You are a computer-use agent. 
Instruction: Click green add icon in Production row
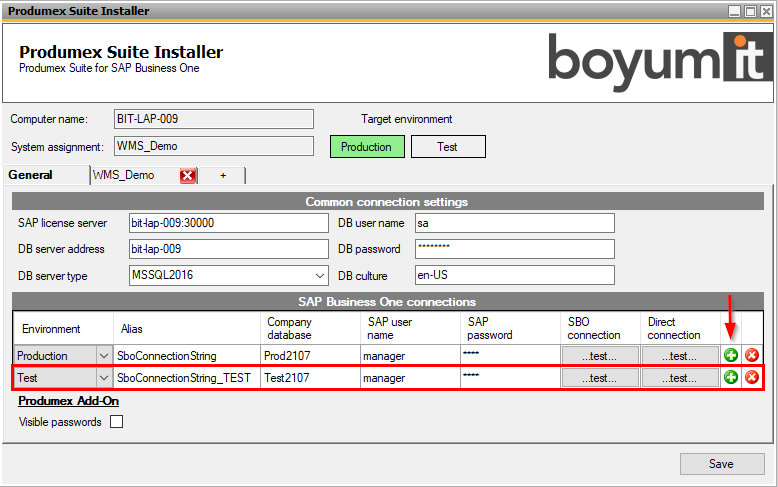click(x=731, y=355)
